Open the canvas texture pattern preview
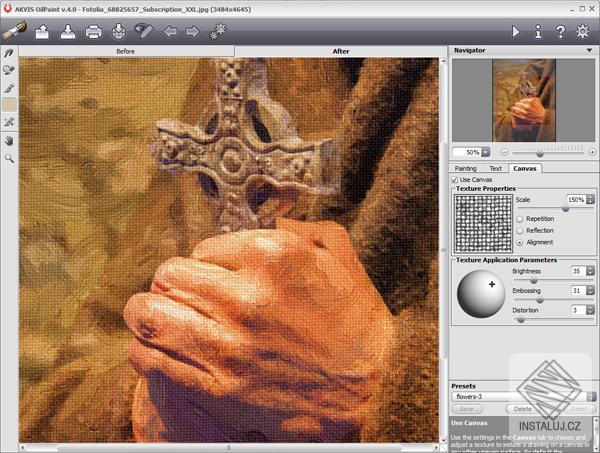The image size is (600, 453). [483, 223]
